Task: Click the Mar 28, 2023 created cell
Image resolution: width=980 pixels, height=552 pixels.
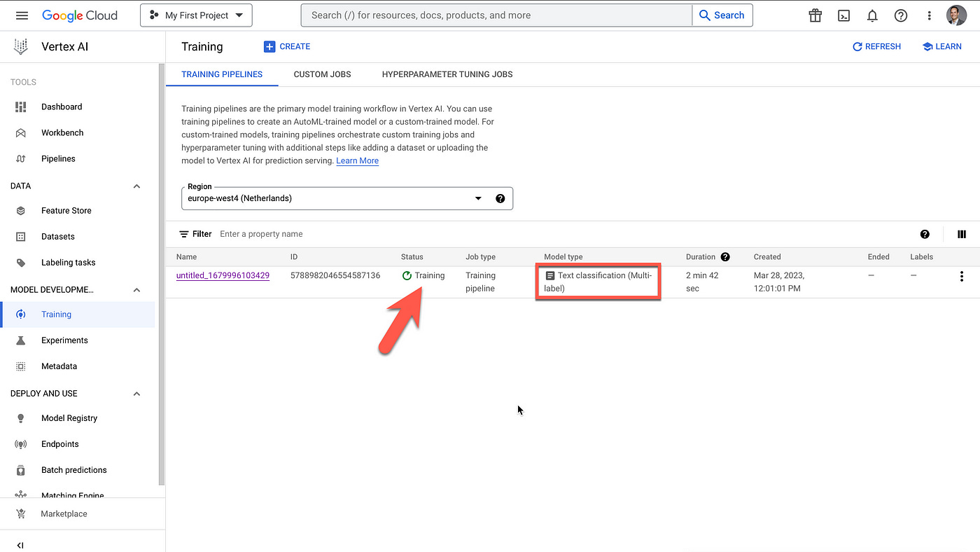Action: [779, 282]
